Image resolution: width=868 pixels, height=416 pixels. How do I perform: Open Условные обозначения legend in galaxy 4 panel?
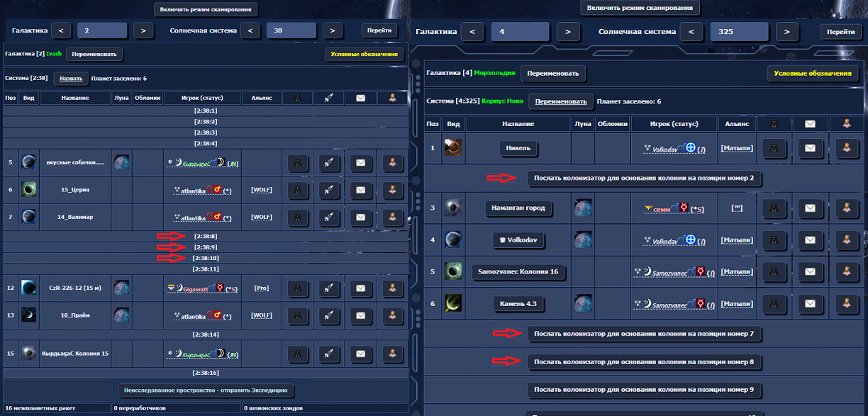pos(813,73)
